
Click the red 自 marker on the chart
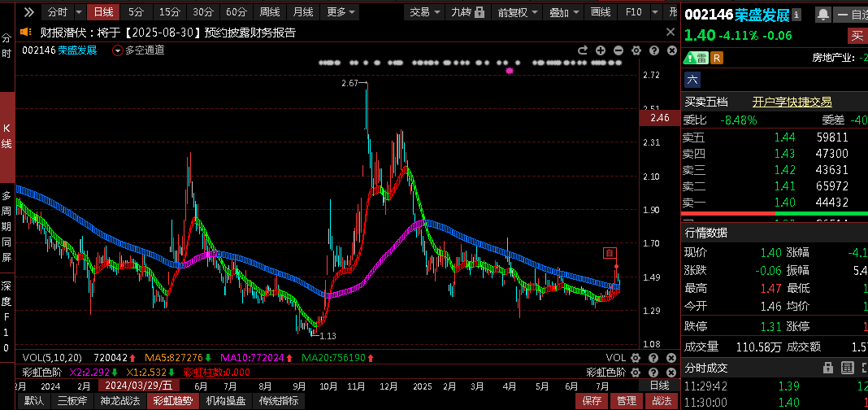coord(610,253)
